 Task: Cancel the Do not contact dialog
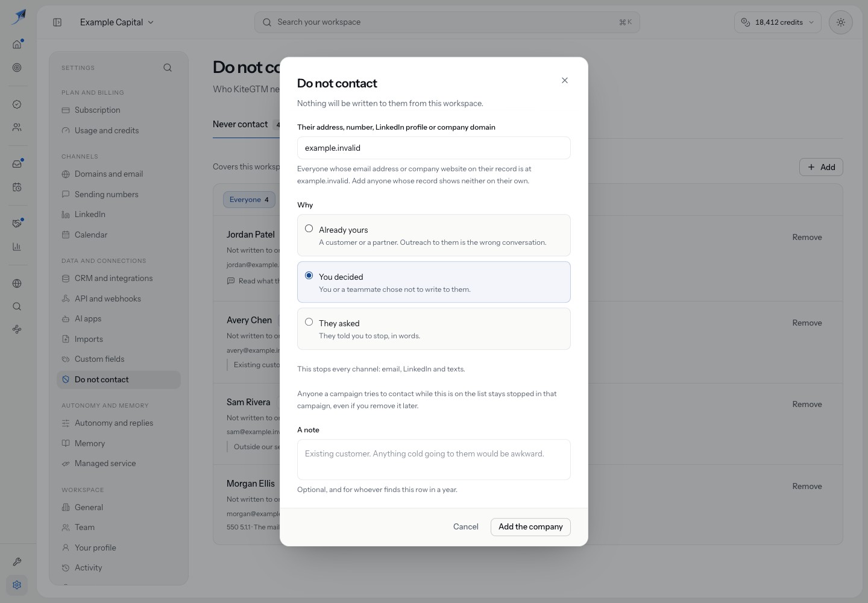(x=466, y=527)
